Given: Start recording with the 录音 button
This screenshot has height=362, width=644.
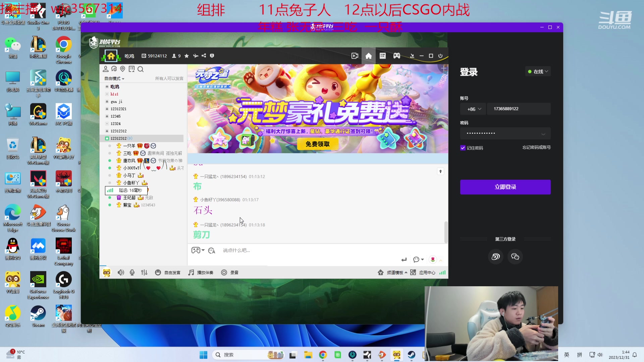Looking at the screenshot, I should 230,273.
